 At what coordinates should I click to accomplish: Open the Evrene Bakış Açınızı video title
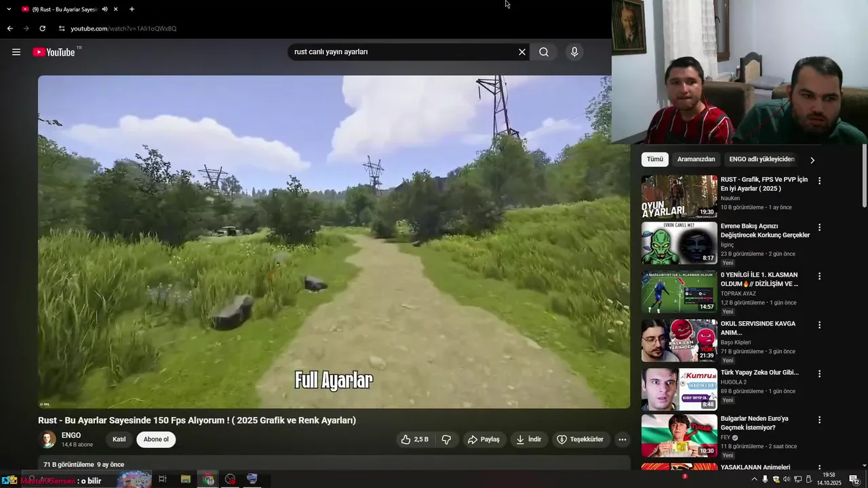click(765, 230)
